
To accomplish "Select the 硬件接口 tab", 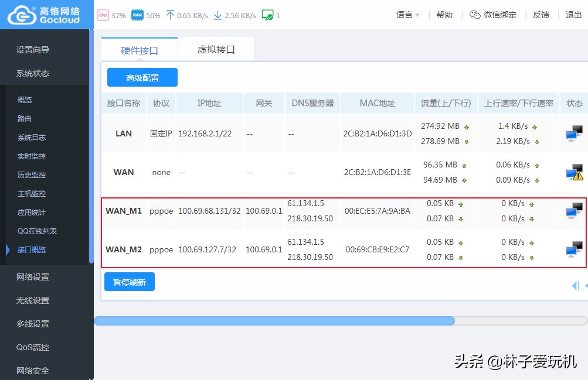I will tap(140, 50).
